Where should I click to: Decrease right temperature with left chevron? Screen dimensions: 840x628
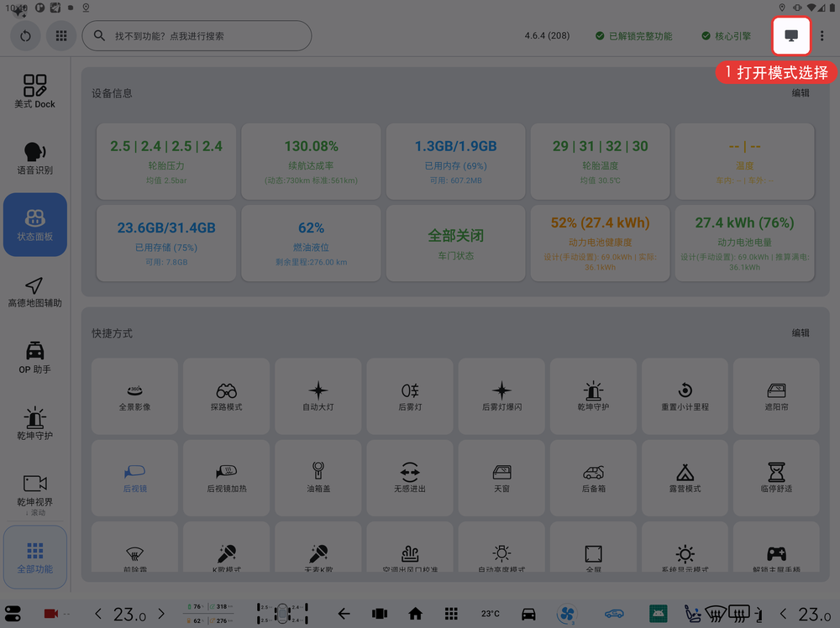[783, 614]
